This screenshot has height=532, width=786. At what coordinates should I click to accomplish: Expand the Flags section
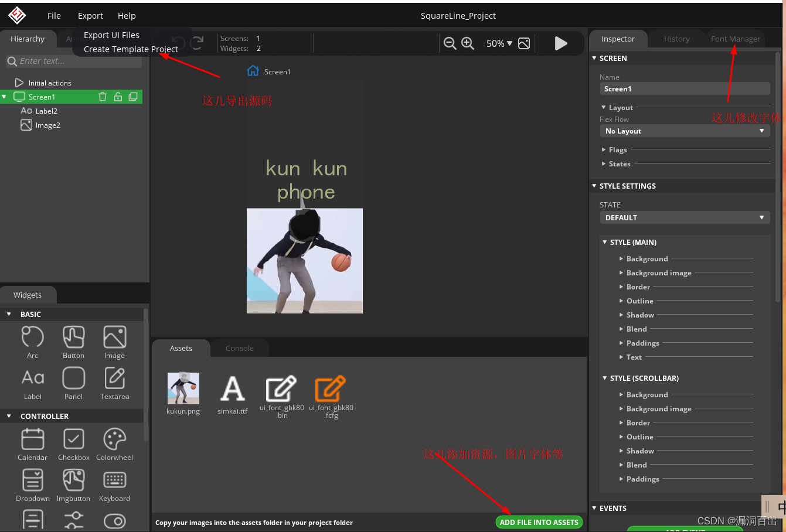[x=618, y=149]
